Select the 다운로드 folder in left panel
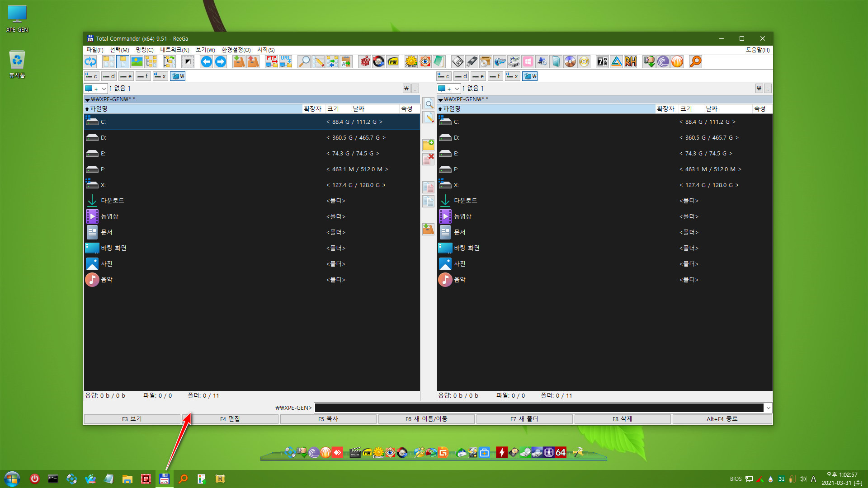 point(252,201)
